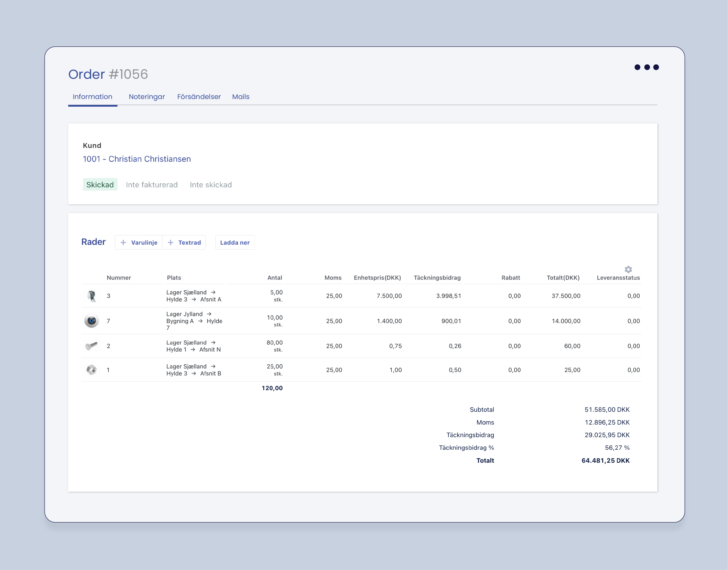Click the Ladda ner button
The height and width of the screenshot is (570, 728).
(235, 243)
